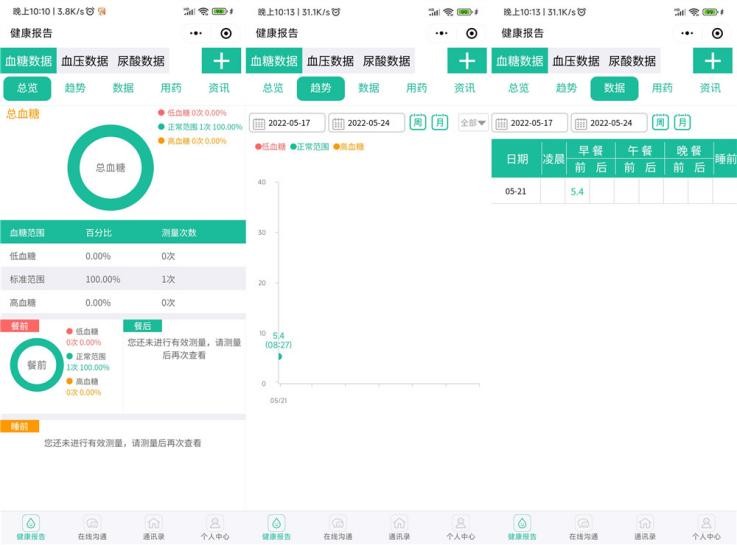Image resolution: width=737 pixels, height=545 pixels.
Task: Tap the plus add button in left screen
Action: coord(221,61)
